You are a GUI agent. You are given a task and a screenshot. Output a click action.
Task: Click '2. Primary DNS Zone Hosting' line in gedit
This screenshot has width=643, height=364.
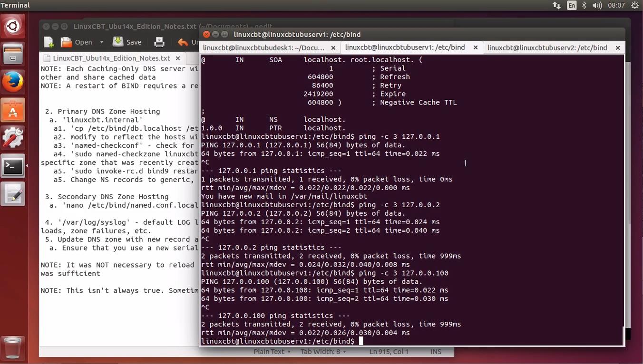pos(102,111)
